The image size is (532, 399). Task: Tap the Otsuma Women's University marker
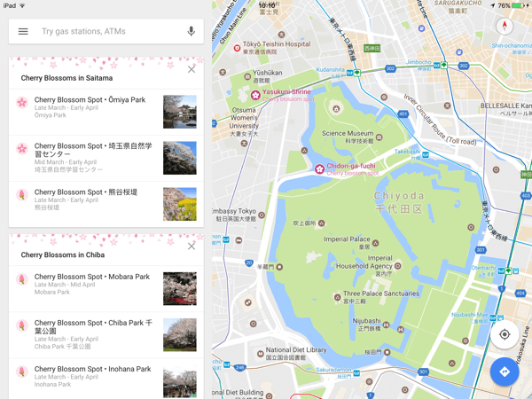coord(244,143)
